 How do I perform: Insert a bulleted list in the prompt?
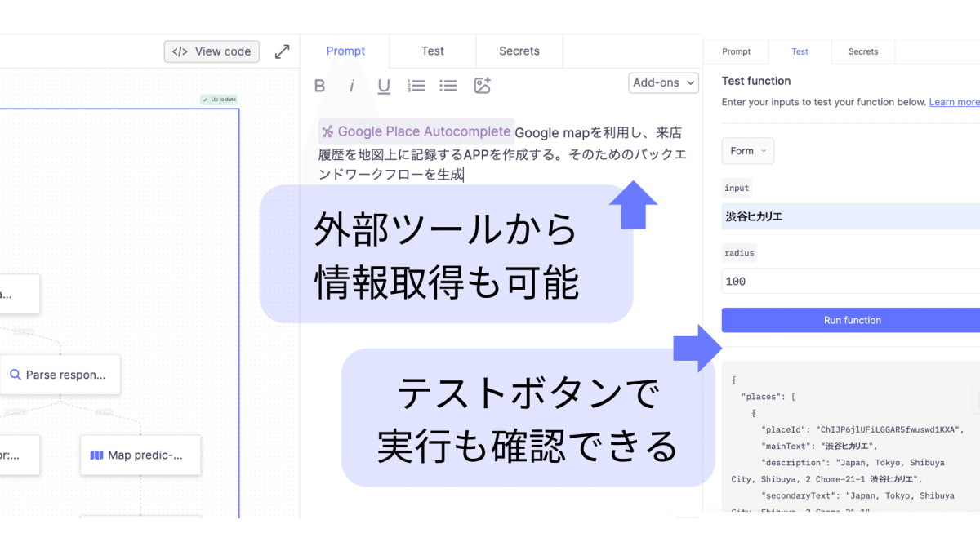448,86
